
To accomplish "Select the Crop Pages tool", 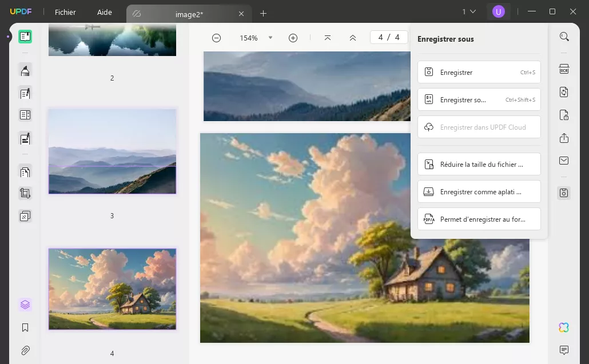I will click(x=25, y=193).
